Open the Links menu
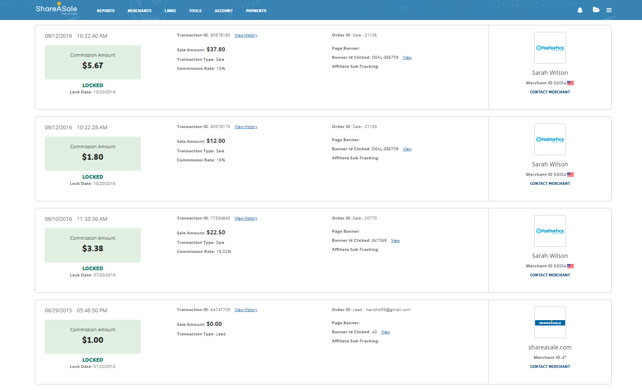The height and width of the screenshot is (390, 642). [170, 11]
